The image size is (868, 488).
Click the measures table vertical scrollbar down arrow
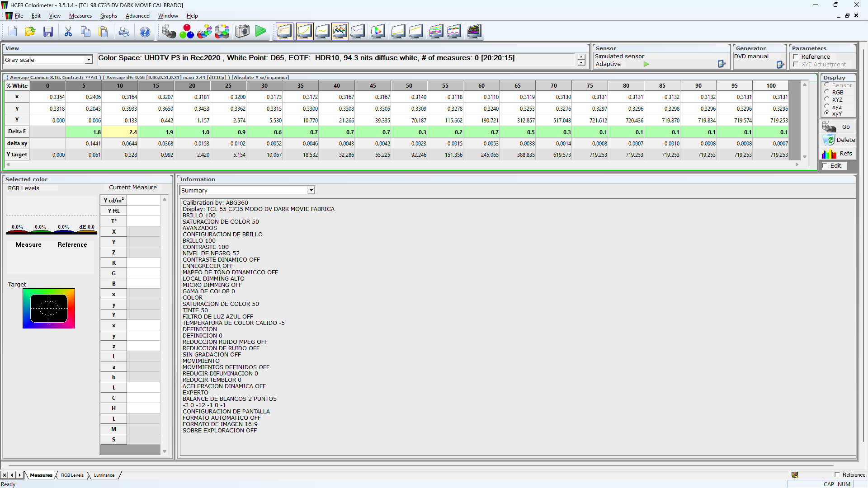pyautogui.click(x=805, y=157)
